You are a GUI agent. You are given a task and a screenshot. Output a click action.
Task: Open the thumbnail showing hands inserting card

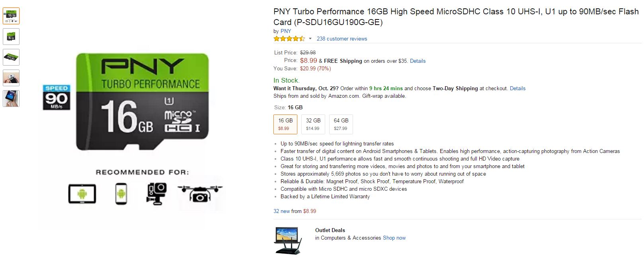(11, 78)
